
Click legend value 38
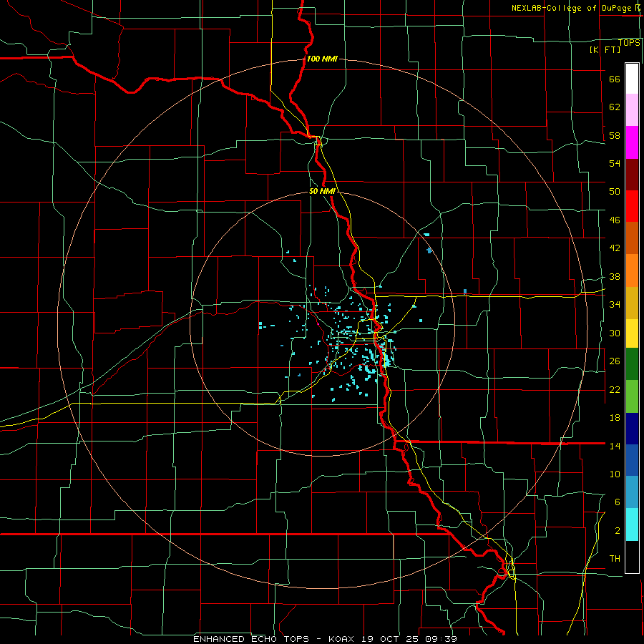coord(615,276)
